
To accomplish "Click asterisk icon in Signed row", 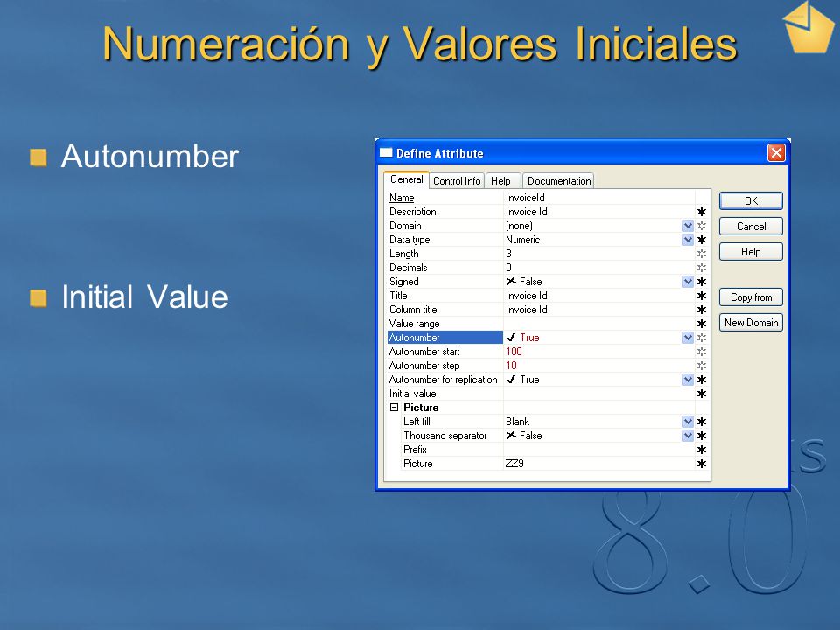I will [x=701, y=281].
